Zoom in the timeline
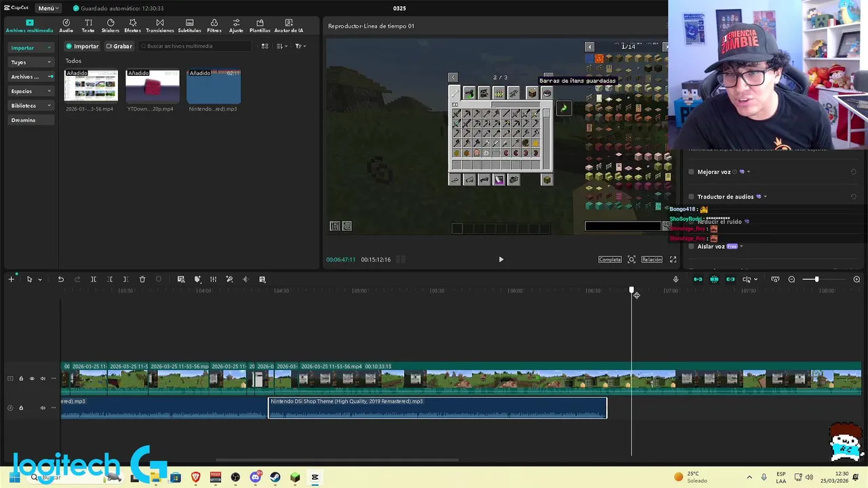Image resolution: width=868 pixels, height=488 pixels. click(x=856, y=279)
